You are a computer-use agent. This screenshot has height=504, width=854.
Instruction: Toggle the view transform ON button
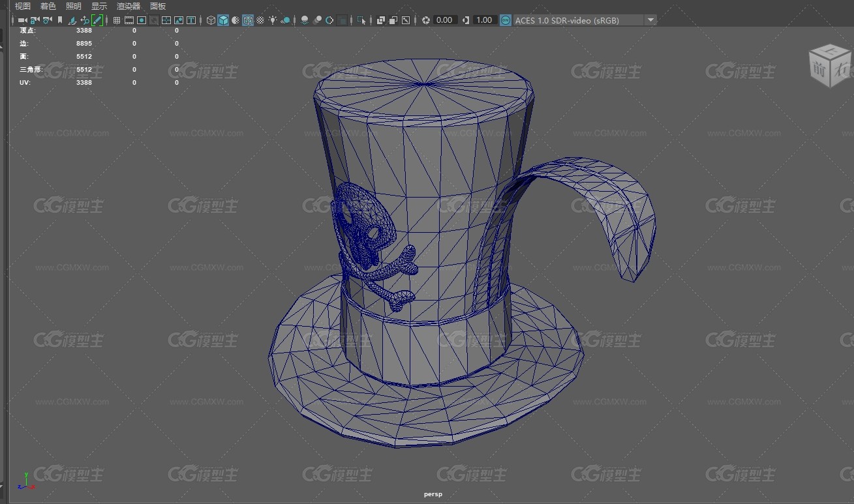(x=506, y=20)
